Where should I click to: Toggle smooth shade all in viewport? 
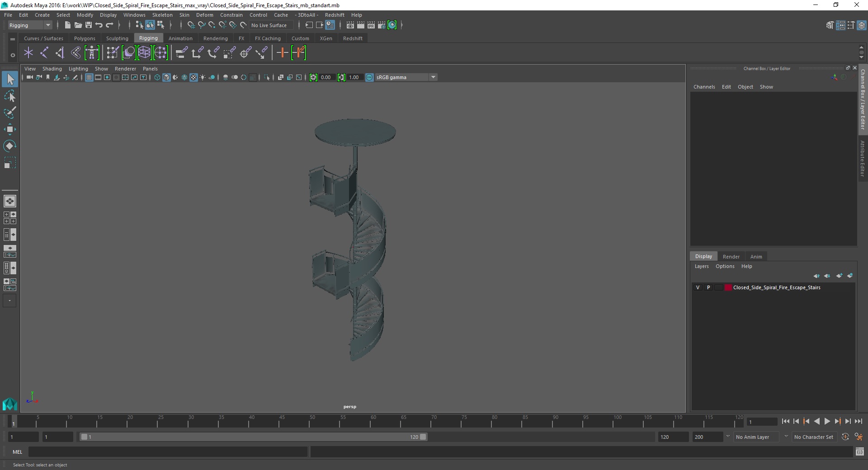click(166, 77)
